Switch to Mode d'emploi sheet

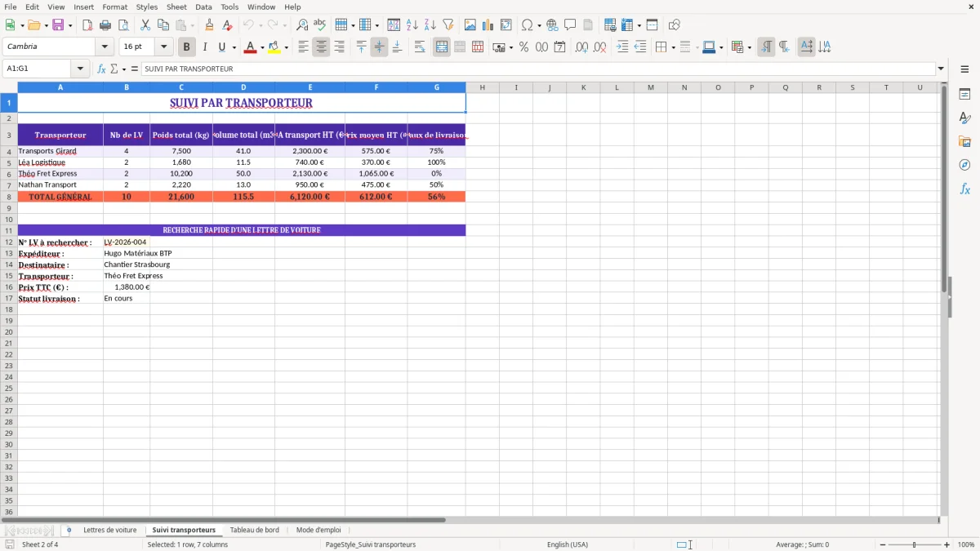point(318,531)
